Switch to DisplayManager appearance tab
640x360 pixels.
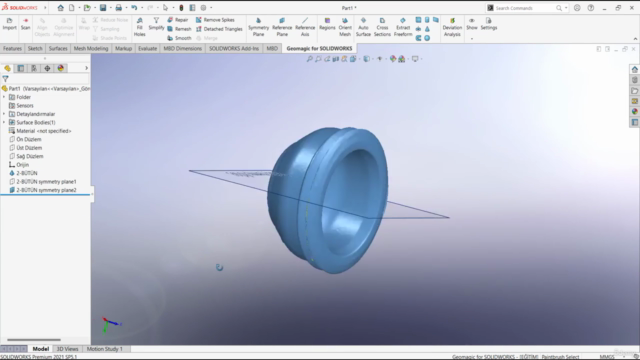pos(61,68)
